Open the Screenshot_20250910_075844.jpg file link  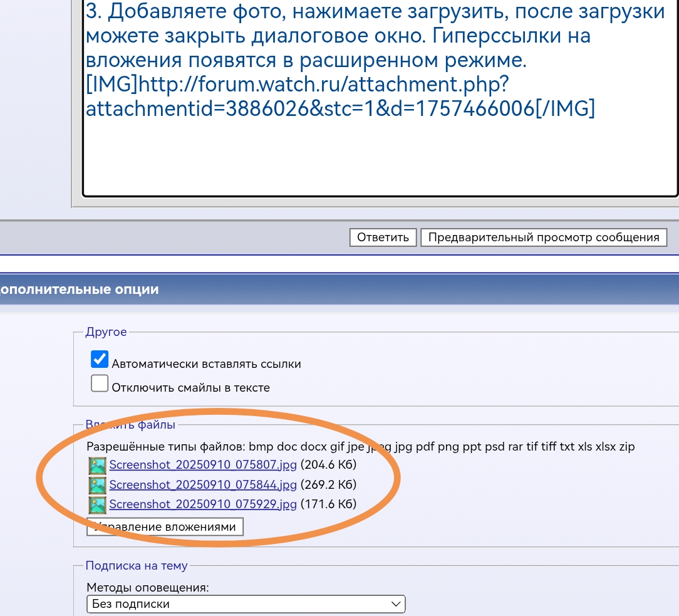click(x=203, y=484)
